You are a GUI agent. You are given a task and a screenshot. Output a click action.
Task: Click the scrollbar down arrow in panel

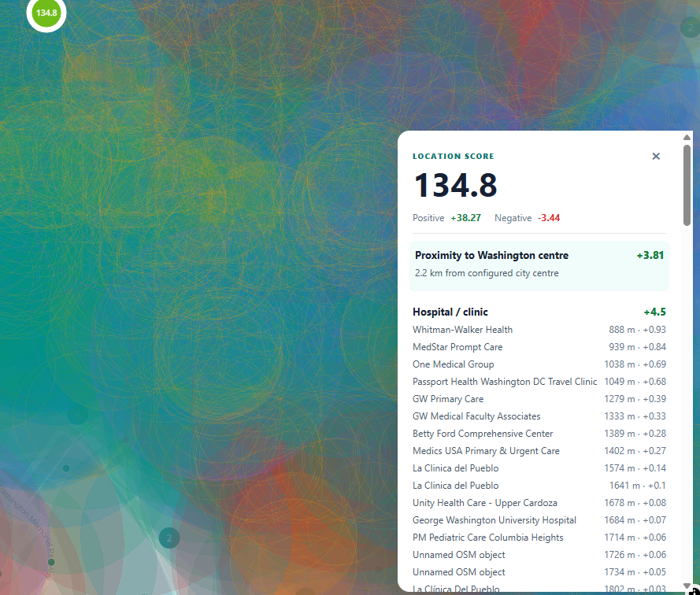coord(687,586)
